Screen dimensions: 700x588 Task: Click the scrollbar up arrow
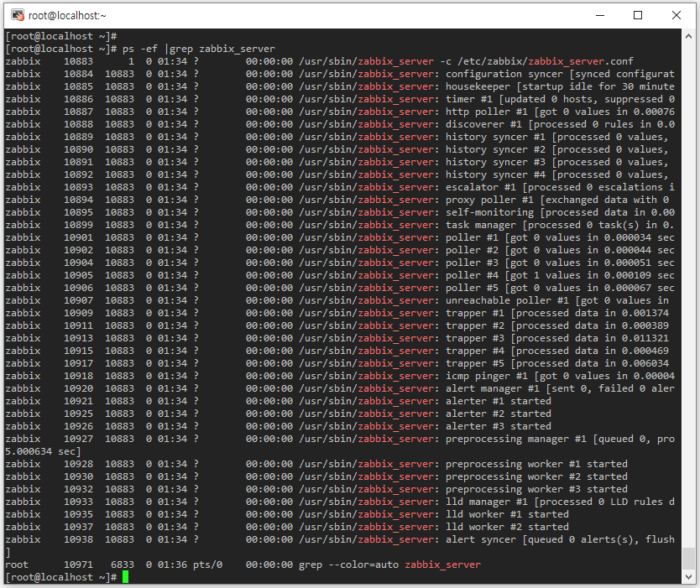(x=688, y=37)
